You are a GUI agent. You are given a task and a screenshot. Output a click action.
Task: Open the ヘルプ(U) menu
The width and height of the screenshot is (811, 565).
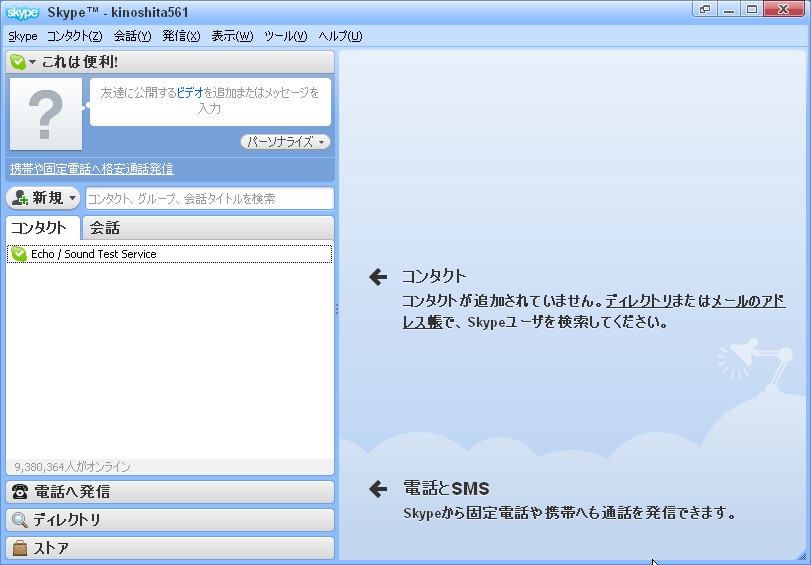click(x=340, y=36)
